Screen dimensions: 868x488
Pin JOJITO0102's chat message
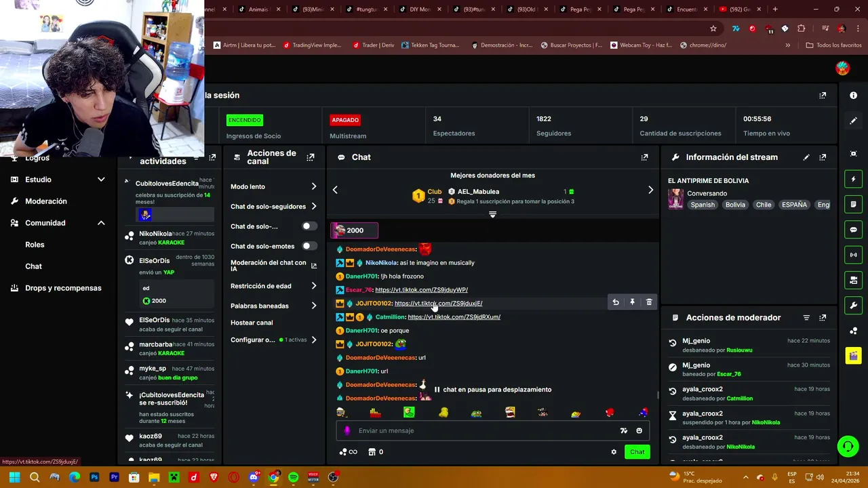[x=632, y=302]
